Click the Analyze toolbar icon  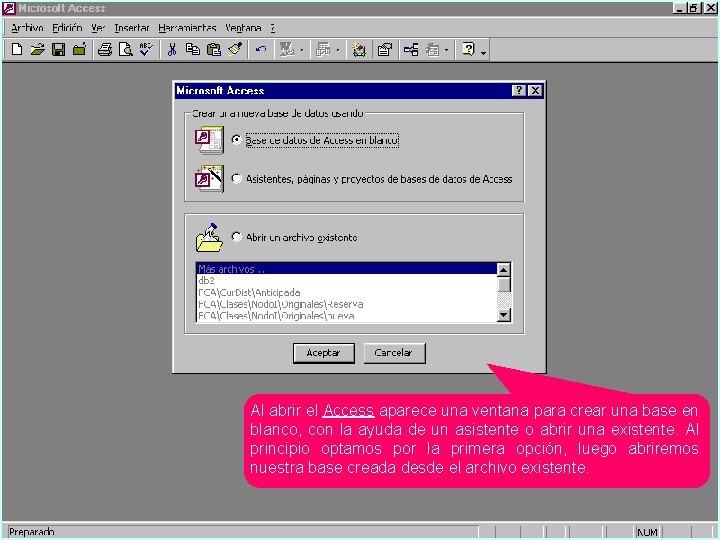[323, 49]
